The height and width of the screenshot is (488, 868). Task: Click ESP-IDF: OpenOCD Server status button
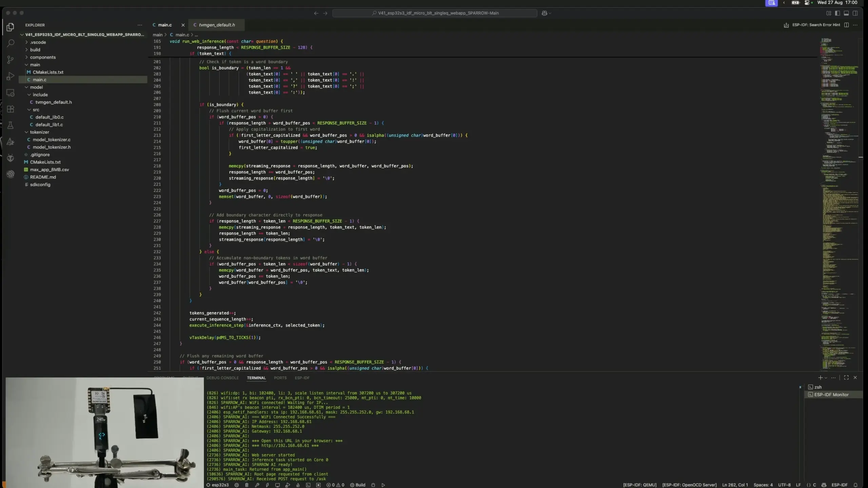689,485
